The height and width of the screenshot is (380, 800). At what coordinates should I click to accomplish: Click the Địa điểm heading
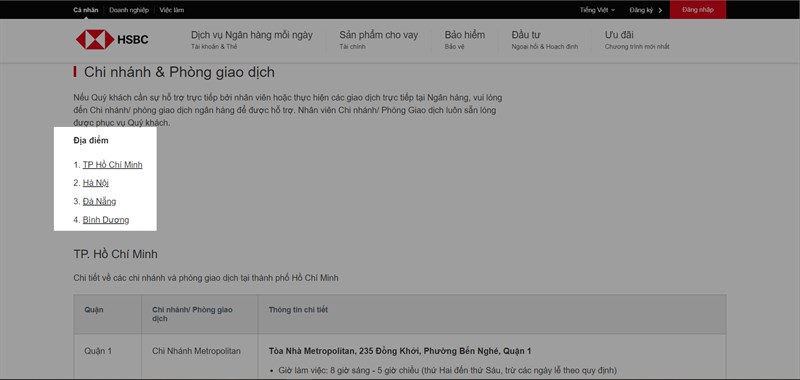tap(91, 140)
